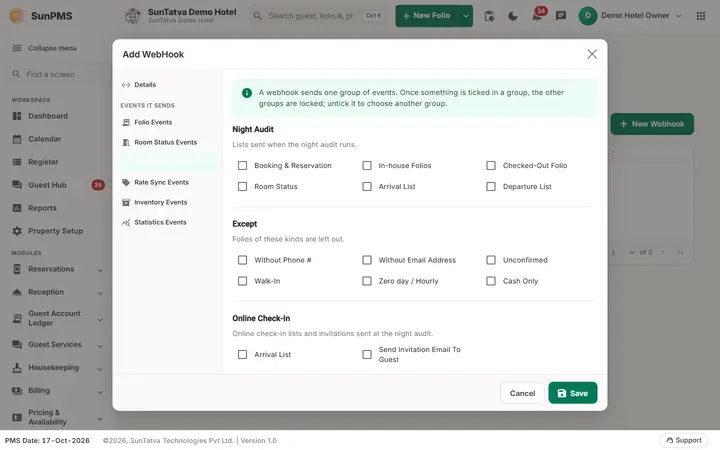
Task: Enable Send Invitation Email To Guest checkbox
Action: (x=367, y=354)
